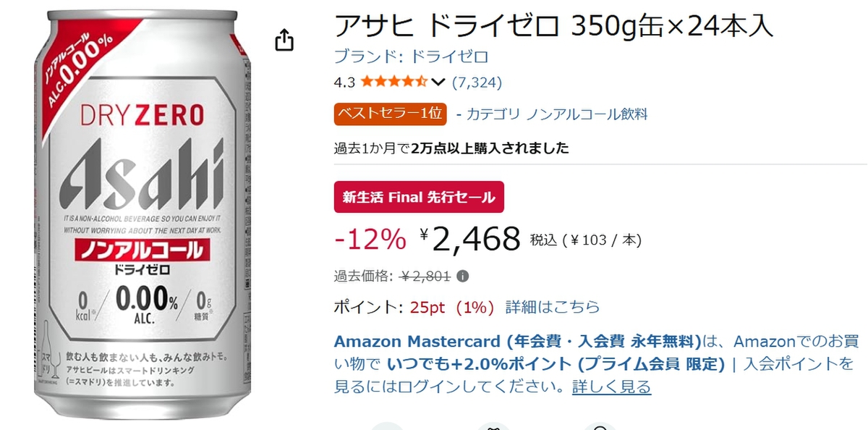Click the ¥2,468 sale price
The width and height of the screenshot is (868, 430).
(x=476, y=238)
